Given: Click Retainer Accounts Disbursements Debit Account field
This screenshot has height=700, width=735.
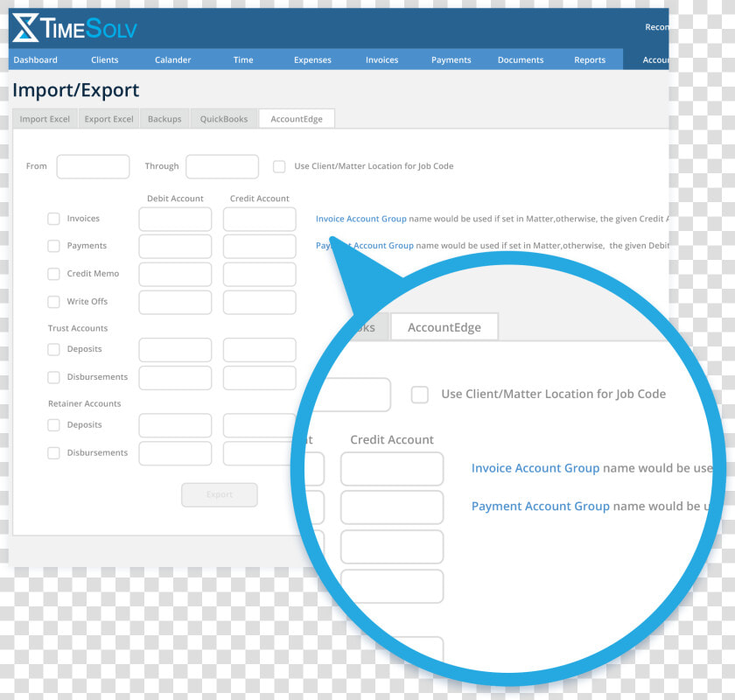Looking at the screenshot, I should pyautogui.click(x=175, y=453).
